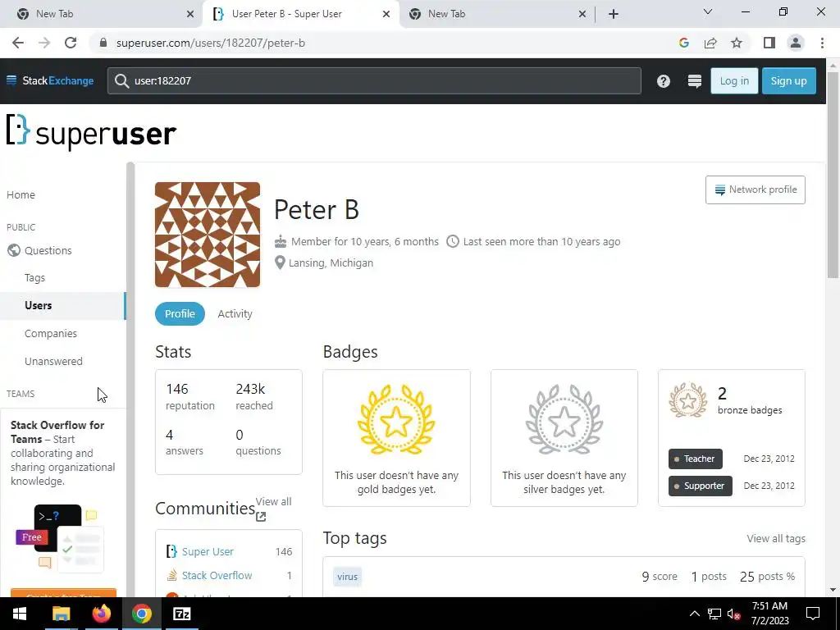Screen dimensions: 840x630
Task: Click Peter B's identicon avatar
Action: (208, 235)
